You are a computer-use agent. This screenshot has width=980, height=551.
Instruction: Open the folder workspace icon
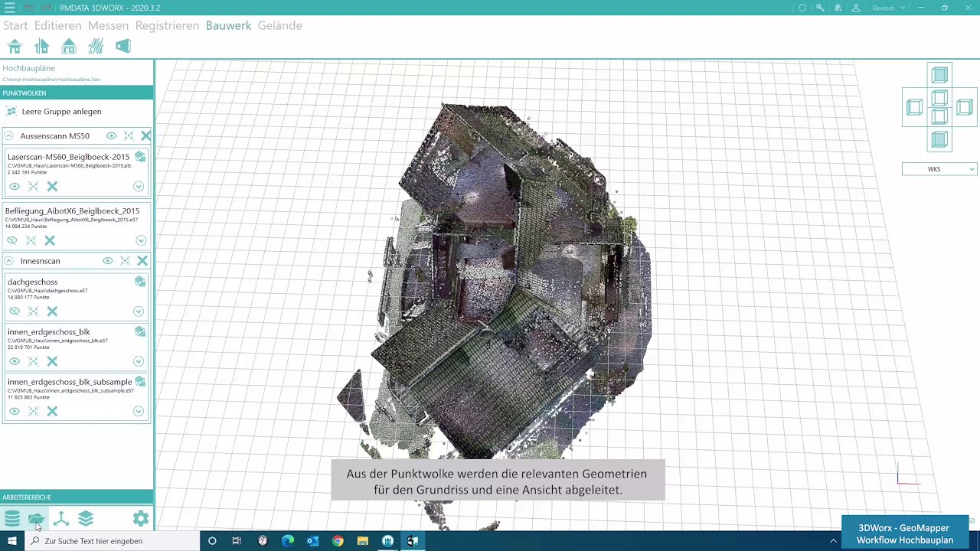[36, 519]
